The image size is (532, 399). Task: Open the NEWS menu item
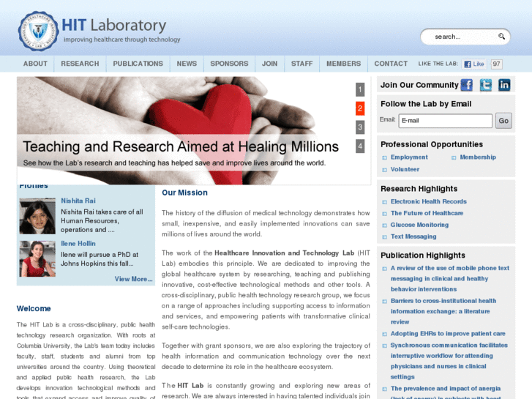pos(187,64)
